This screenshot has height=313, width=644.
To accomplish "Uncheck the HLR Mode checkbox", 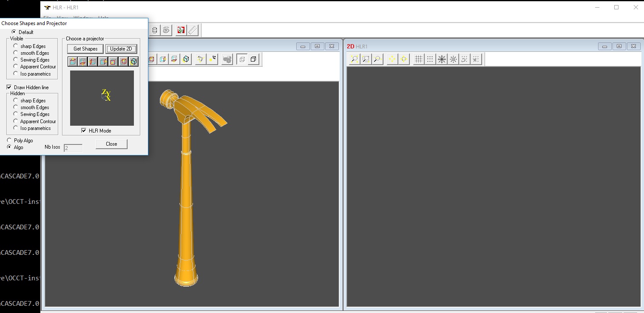I will point(84,130).
